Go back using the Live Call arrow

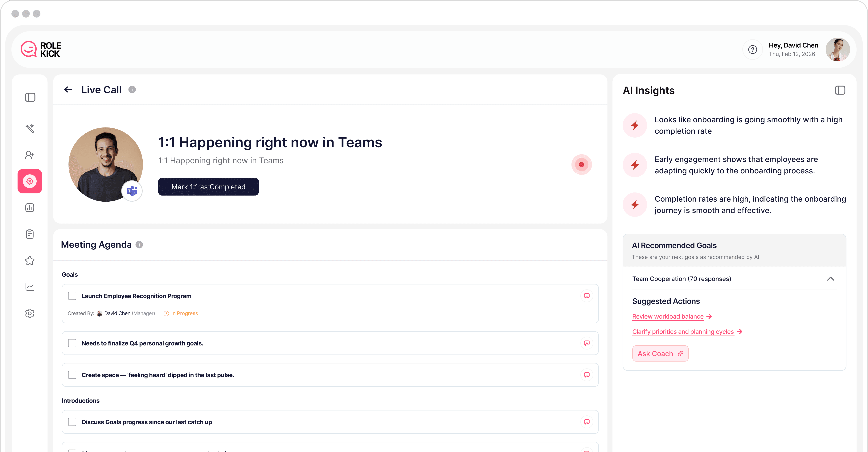(68, 90)
